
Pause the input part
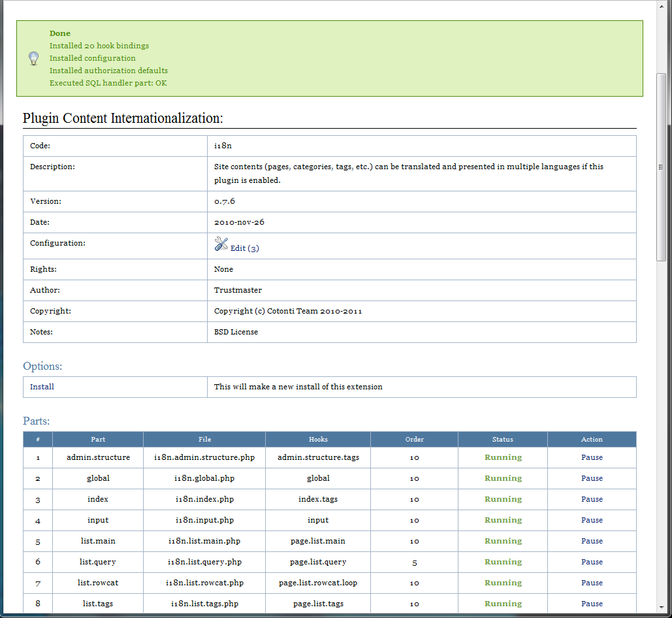[592, 520]
